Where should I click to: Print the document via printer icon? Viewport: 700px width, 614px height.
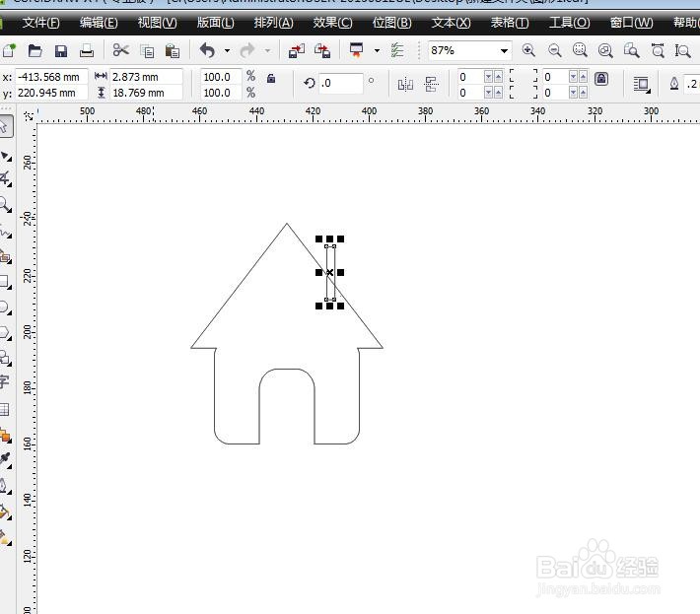tap(87, 51)
